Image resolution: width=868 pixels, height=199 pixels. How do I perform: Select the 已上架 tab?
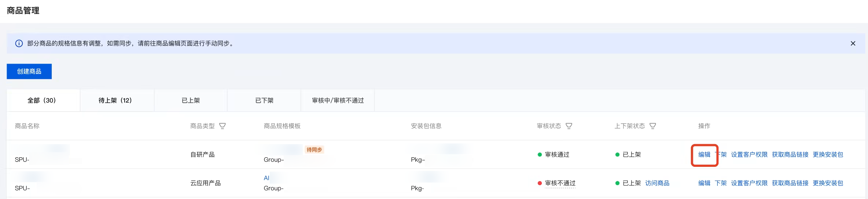[x=191, y=100]
